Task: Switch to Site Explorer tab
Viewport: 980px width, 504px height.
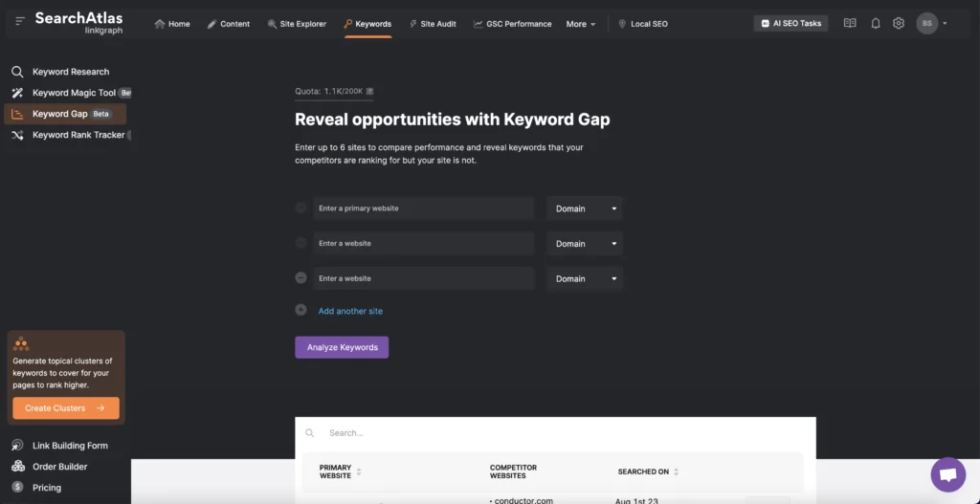Action: [x=297, y=24]
